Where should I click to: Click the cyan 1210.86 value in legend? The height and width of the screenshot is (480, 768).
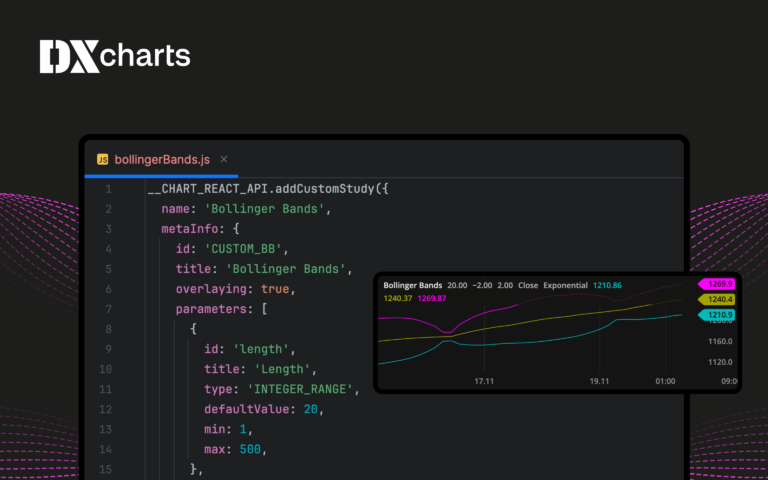607,285
